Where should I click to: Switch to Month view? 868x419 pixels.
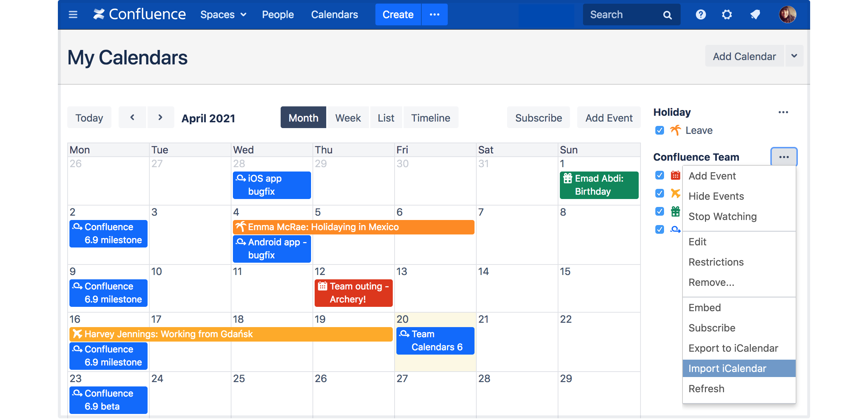pyautogui.click(x=303, y=117)
